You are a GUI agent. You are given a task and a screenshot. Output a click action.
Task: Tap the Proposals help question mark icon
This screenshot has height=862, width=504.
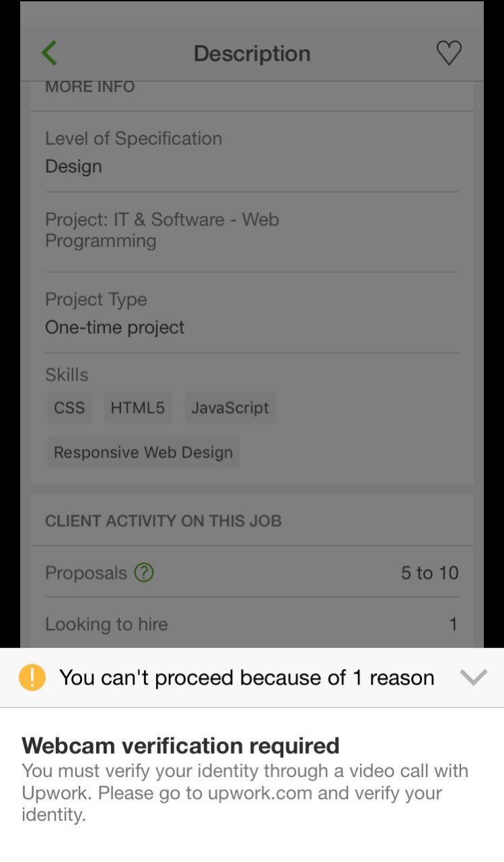pyautogui.click(x=144, y=572)
